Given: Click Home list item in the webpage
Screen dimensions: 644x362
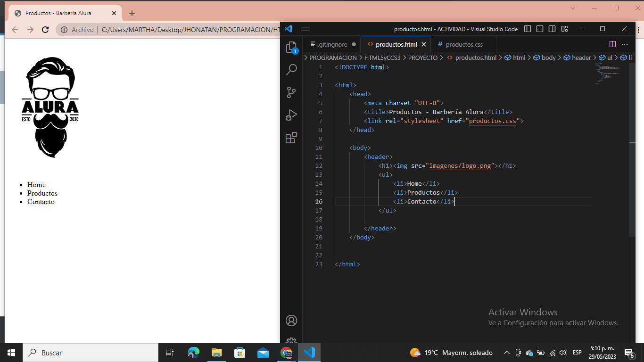Looking at the screenshot, I should click(36, 185).
